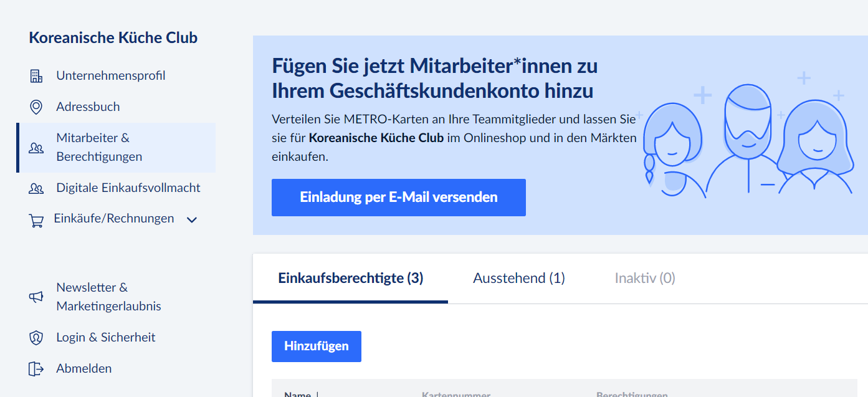Open Newsletter & Marketingerlaubnis settings
868x397 pixels.
108,297
